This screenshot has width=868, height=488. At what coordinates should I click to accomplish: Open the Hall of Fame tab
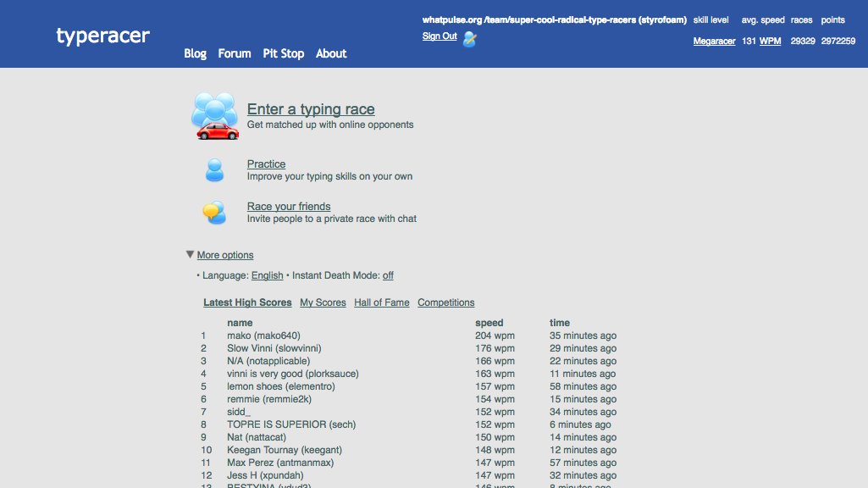tap(381, 302)
